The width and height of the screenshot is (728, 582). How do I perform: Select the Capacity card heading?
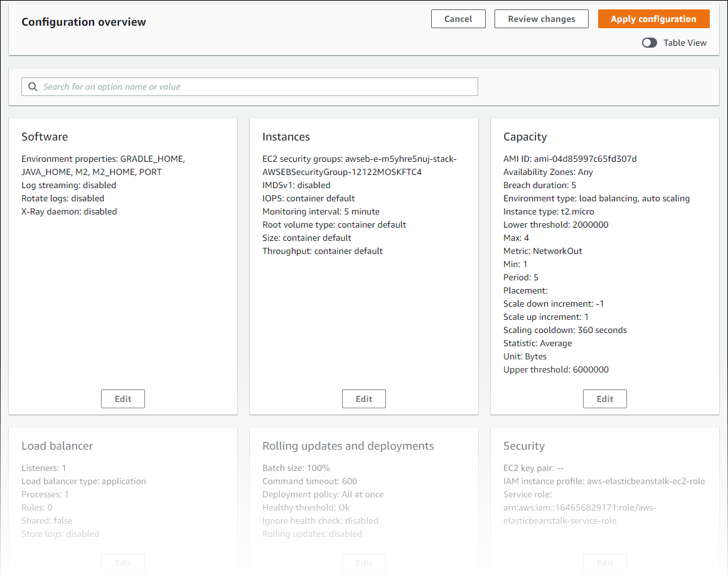pyautogui.click(x=525, y=137)
